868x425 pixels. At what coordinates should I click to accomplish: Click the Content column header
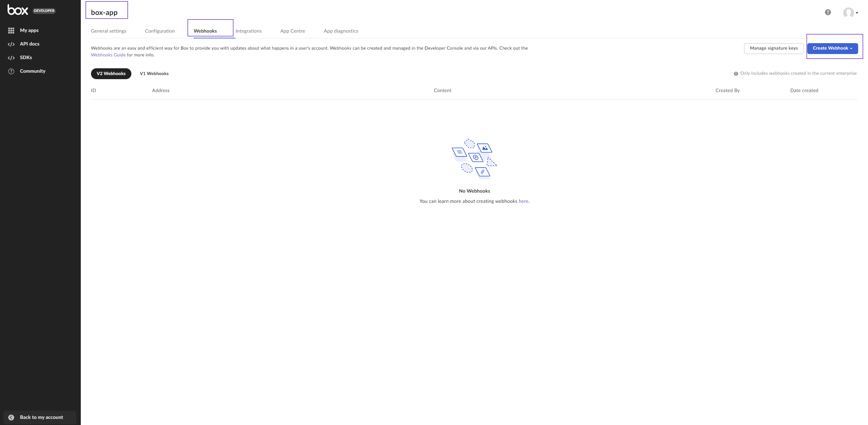[443, 90]
